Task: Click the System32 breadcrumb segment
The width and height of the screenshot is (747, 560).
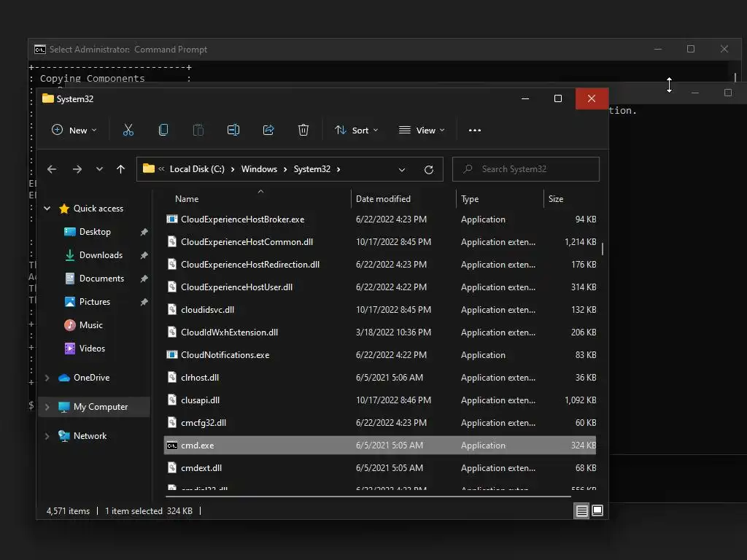Action: (311, 169)
